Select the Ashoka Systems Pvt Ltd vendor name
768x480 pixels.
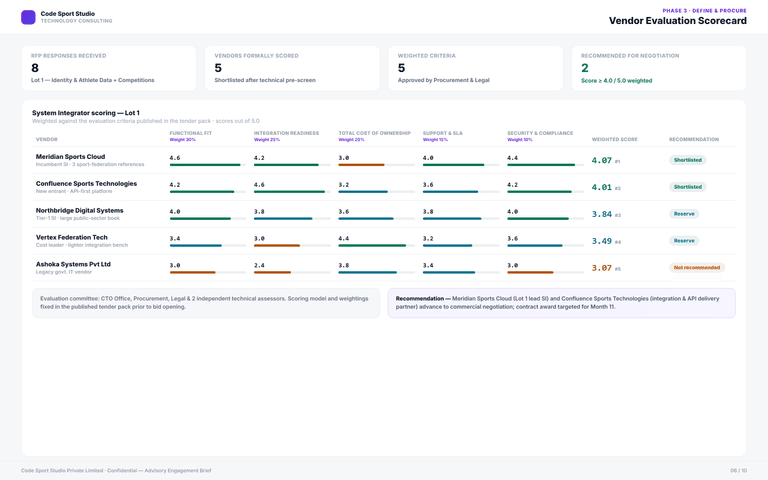coord(73,264)
